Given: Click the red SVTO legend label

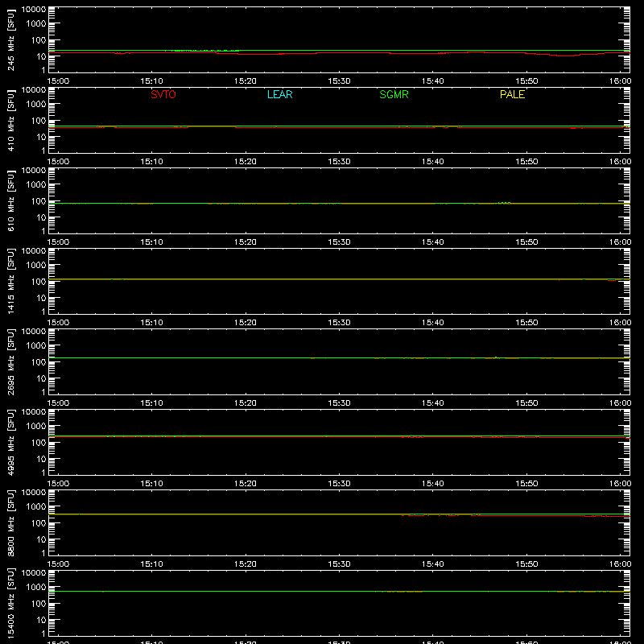Looking at the screenshot, I should (x=163, y=94).
